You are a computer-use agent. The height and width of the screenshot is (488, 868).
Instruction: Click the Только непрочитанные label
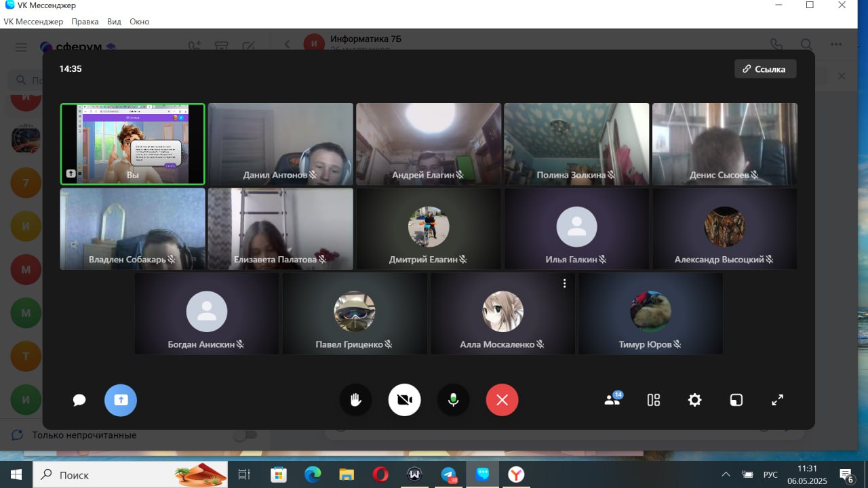pyautogui.click(x=84, y=435)
